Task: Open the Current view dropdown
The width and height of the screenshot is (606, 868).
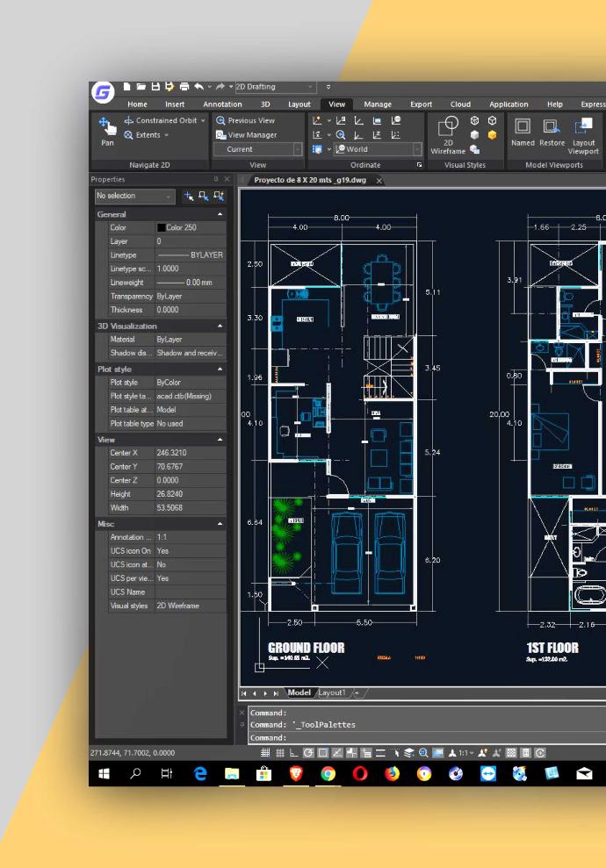Action: pyautogui.click(x=258, y=149)
